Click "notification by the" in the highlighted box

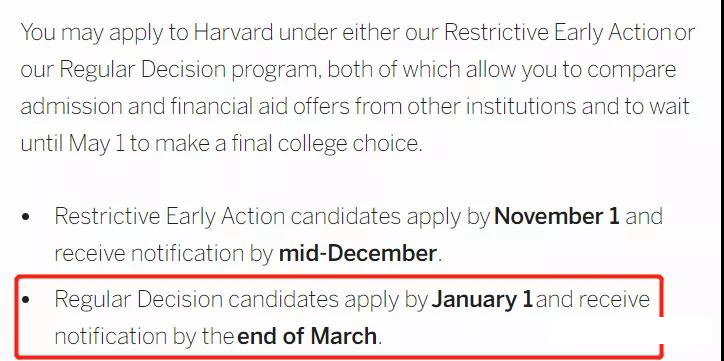coord(144,337)
